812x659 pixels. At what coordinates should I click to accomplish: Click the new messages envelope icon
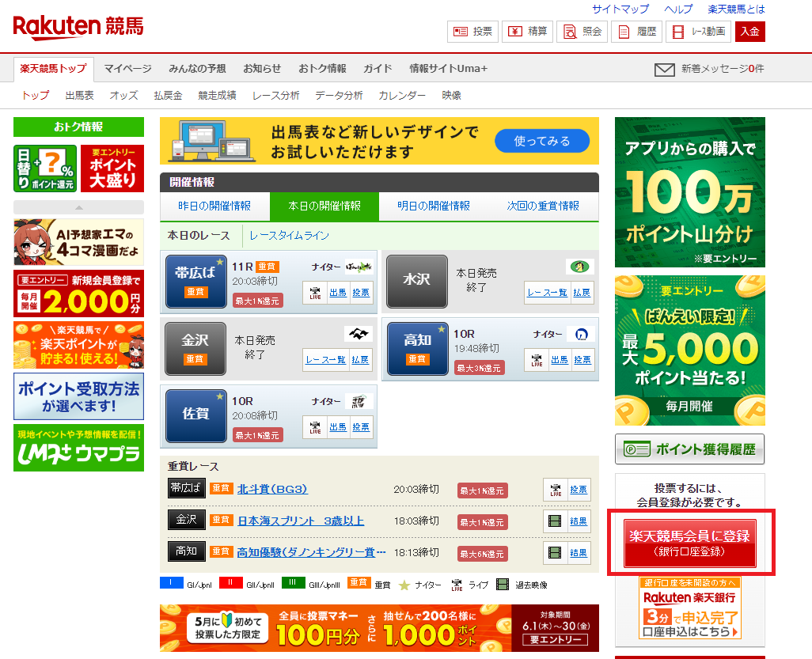tap(665, 70)
